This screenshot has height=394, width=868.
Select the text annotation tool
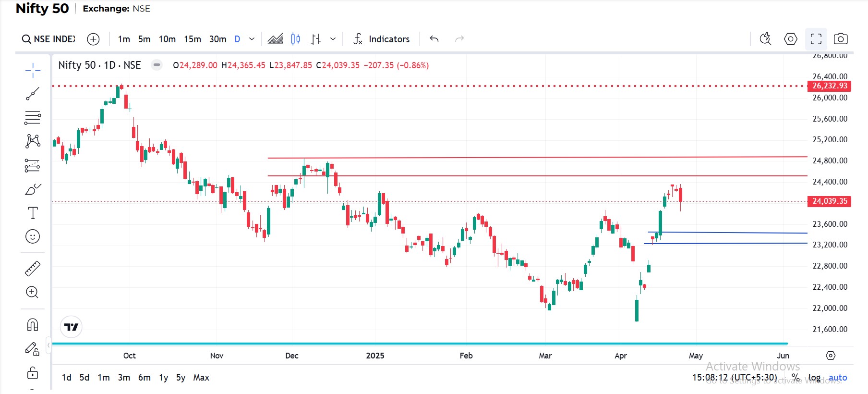(33, 213)
